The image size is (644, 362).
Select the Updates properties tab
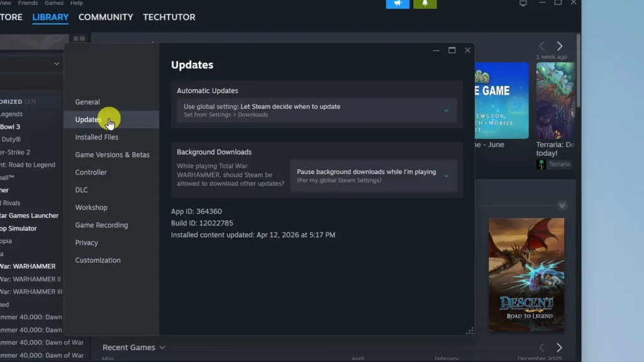(x=111, y=119)
